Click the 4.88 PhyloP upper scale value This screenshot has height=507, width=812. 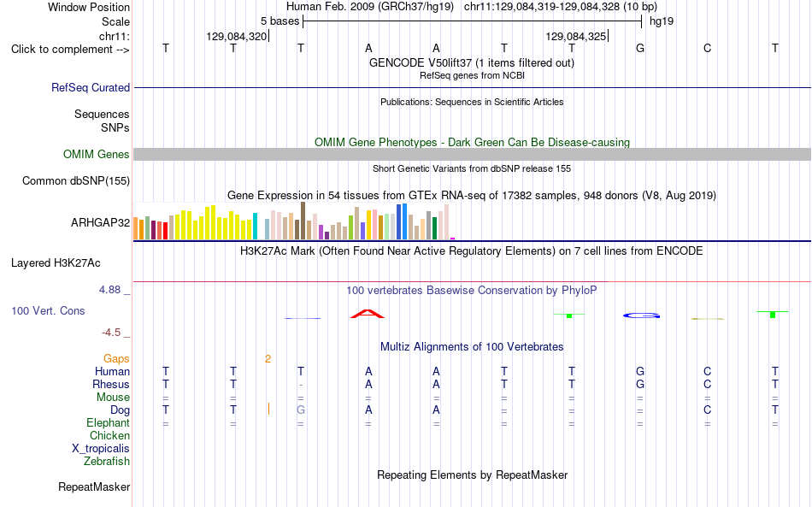point(109,290)
